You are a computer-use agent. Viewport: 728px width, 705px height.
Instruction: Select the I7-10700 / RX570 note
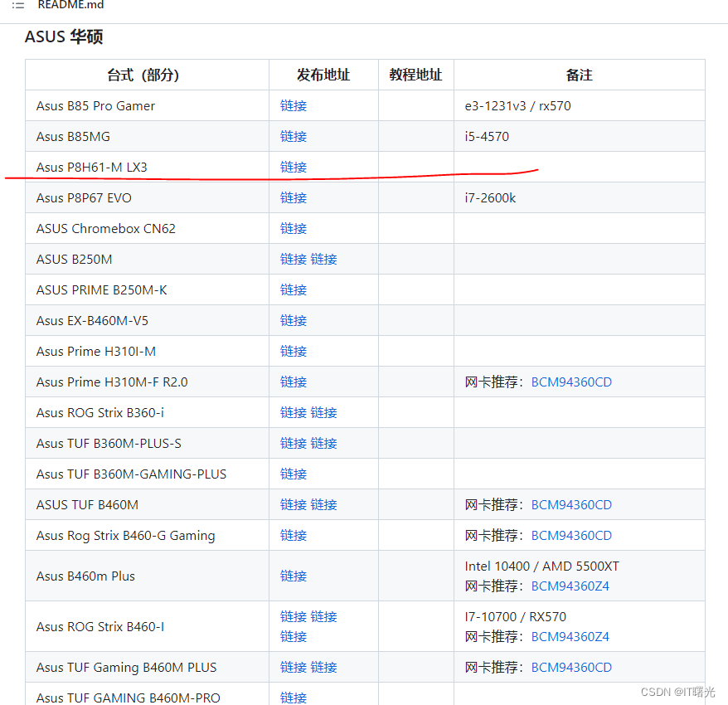(516, 617)
